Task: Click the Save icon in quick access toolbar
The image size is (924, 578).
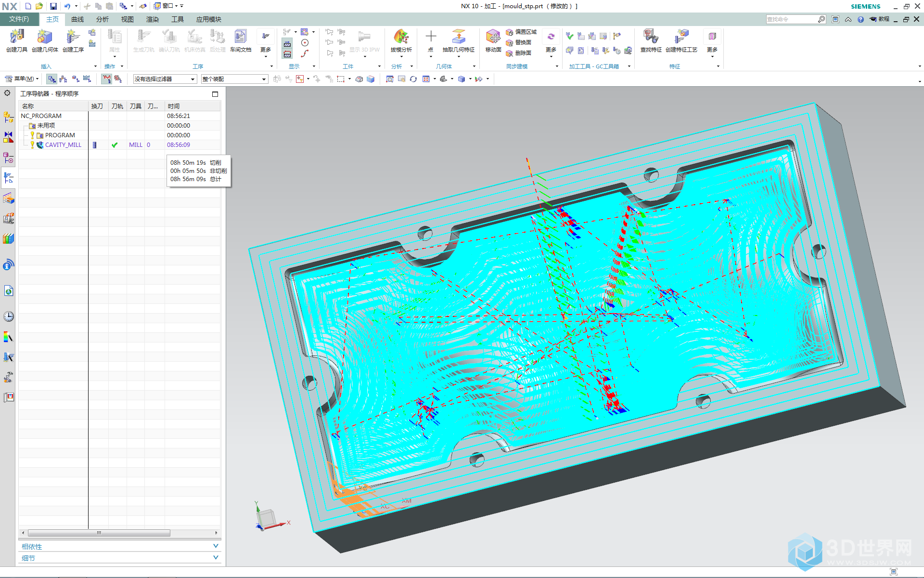Action: click(x=53, y=6)
